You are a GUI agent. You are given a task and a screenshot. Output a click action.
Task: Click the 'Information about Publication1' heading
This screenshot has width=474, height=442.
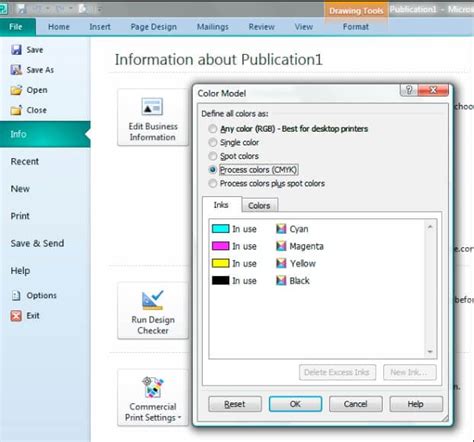(219, 60)
